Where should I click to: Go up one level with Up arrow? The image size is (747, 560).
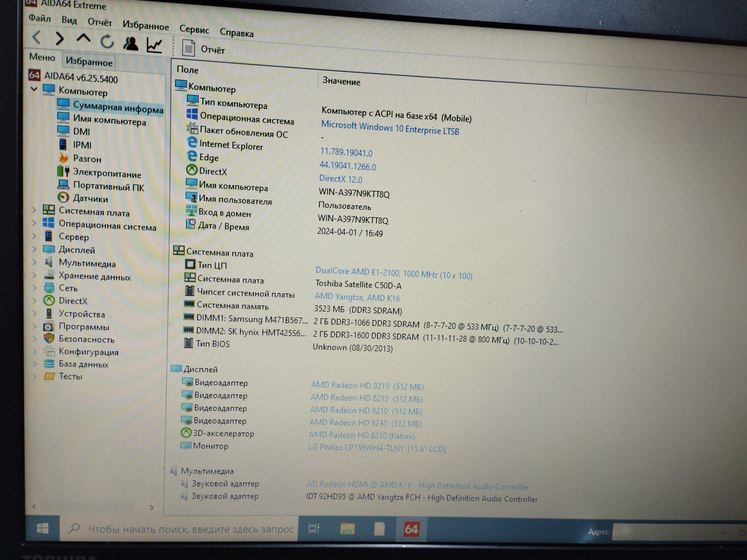pos(83,38)
